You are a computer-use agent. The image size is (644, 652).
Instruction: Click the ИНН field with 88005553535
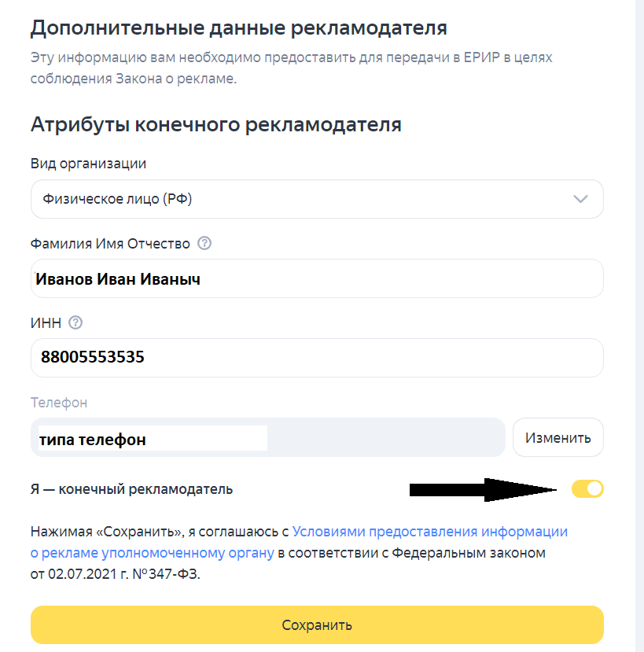317,358
